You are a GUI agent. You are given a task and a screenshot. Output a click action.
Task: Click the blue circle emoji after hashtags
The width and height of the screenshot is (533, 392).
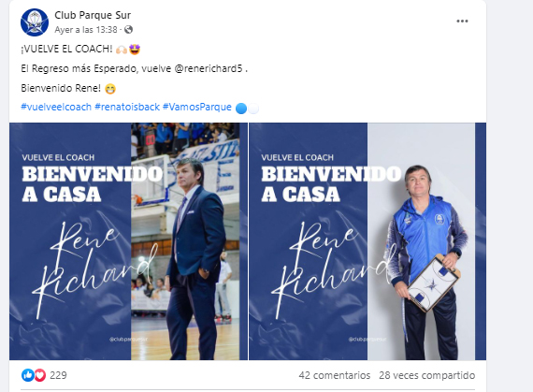[x=241, y=109]
